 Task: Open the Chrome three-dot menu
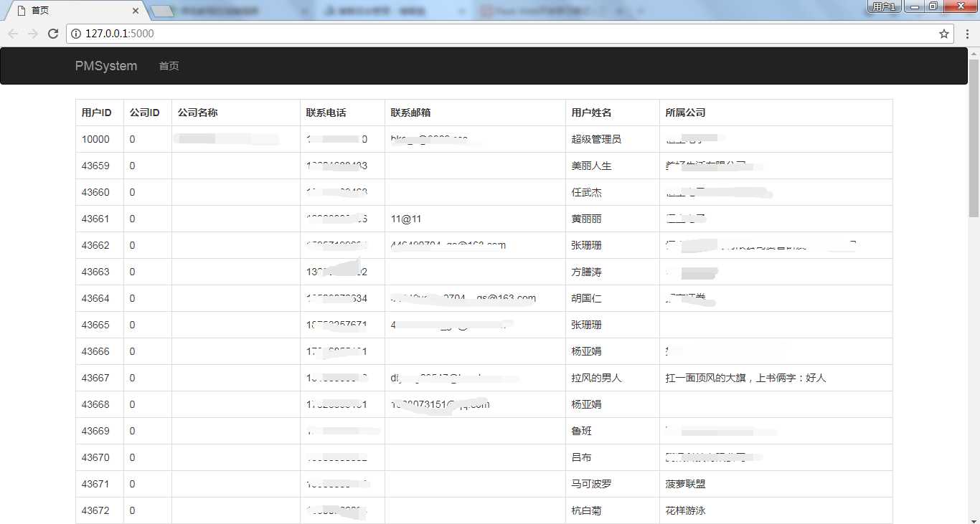point(966,34)
